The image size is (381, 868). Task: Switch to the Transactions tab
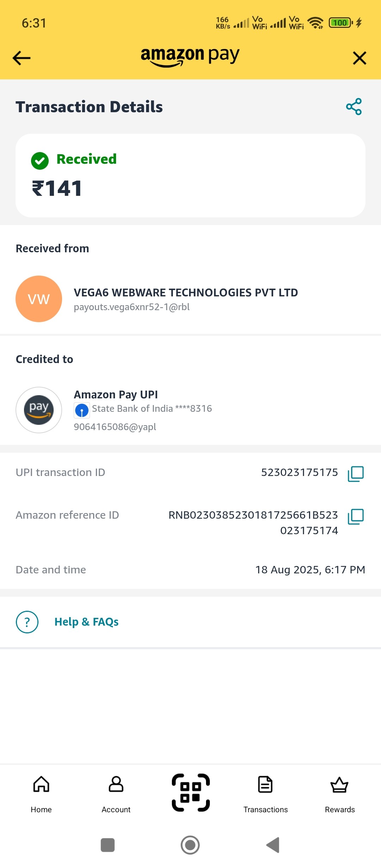click(266, 793)
